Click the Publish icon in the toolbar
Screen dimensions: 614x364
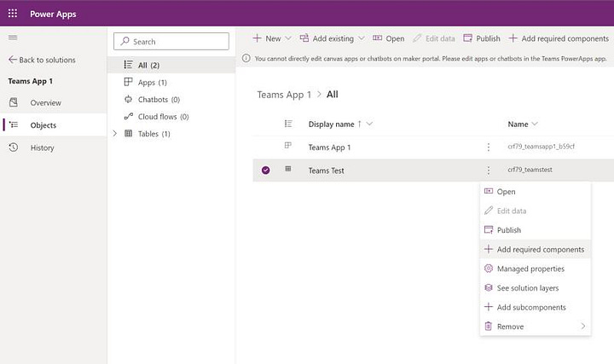point(467,38)
